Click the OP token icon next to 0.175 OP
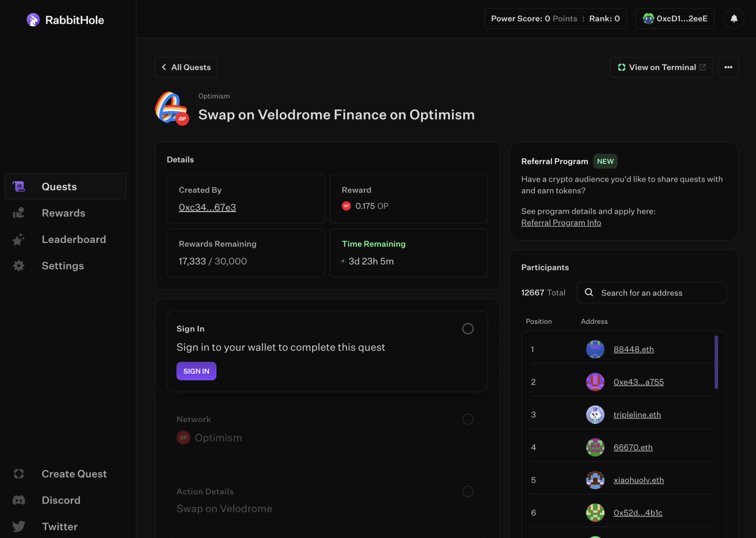This screenshot has width=756, height=538. tap(346, 206)
